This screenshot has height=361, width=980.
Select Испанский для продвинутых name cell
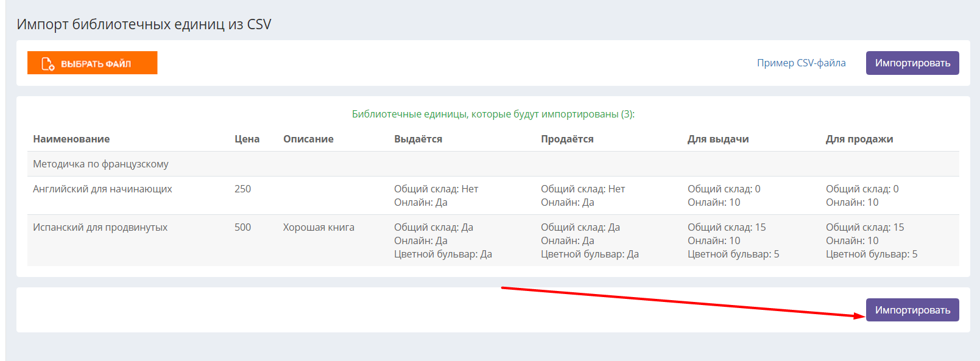[100, 227]
